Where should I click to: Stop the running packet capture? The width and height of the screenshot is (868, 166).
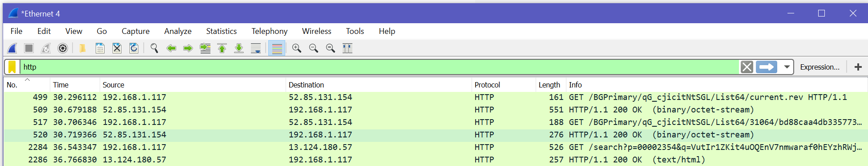pos(29,48)
